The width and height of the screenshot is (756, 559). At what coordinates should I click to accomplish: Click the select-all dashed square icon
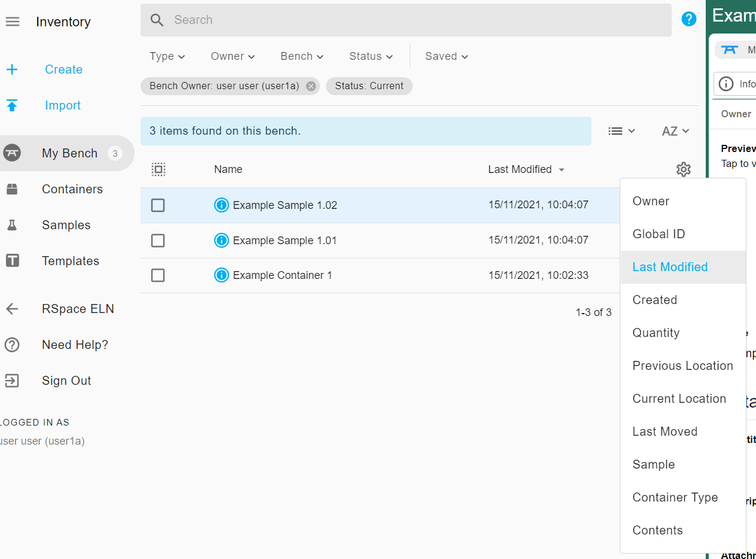158,169
